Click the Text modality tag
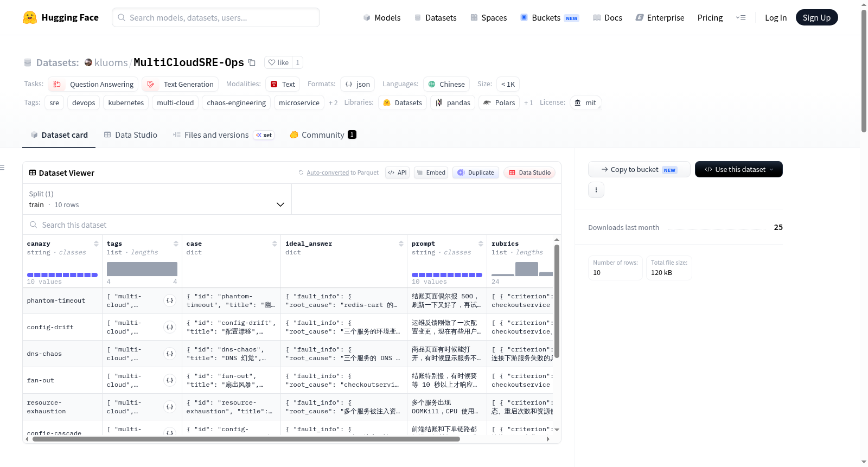This screenshot has height=467, width=868. point(283,84)
